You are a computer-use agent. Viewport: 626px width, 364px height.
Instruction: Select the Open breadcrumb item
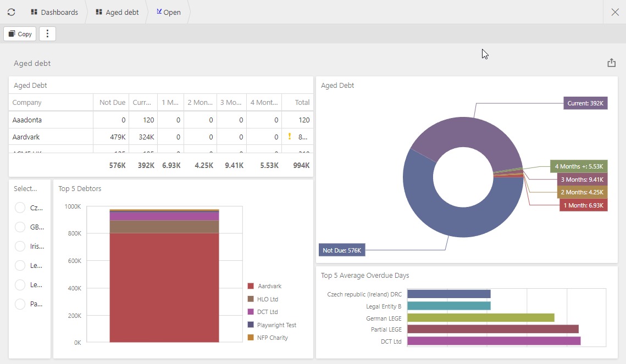coord(169,12)
